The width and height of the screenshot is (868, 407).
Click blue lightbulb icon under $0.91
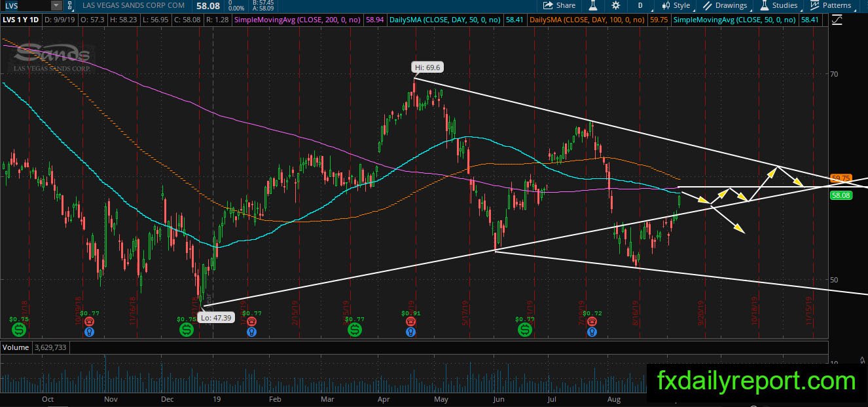click(x=410, y=332)
